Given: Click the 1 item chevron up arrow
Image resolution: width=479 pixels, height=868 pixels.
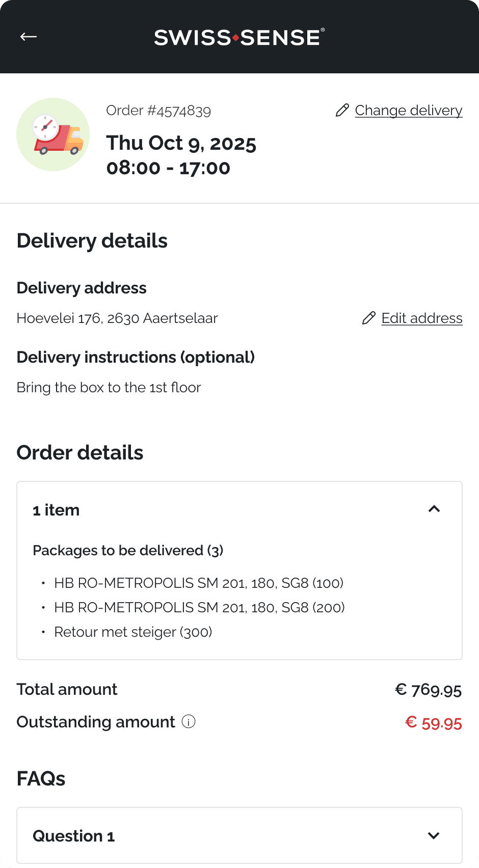Looking at the screenshot, I should click(434, 509).
